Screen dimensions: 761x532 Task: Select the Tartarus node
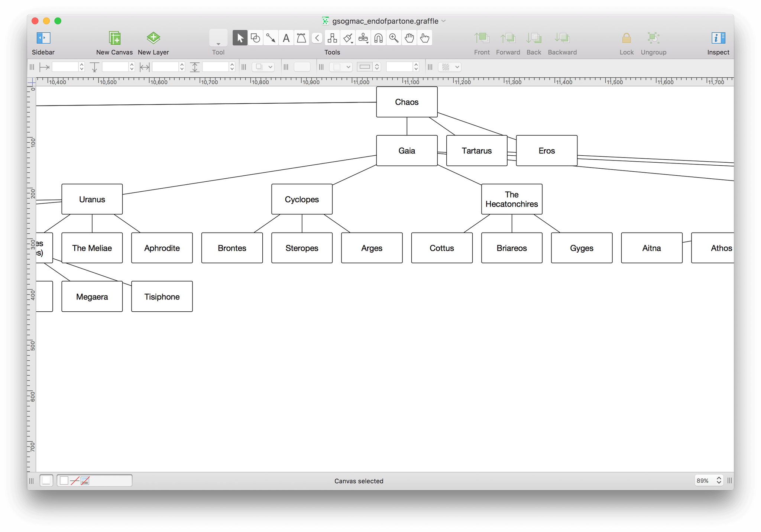tap(477, 150)
